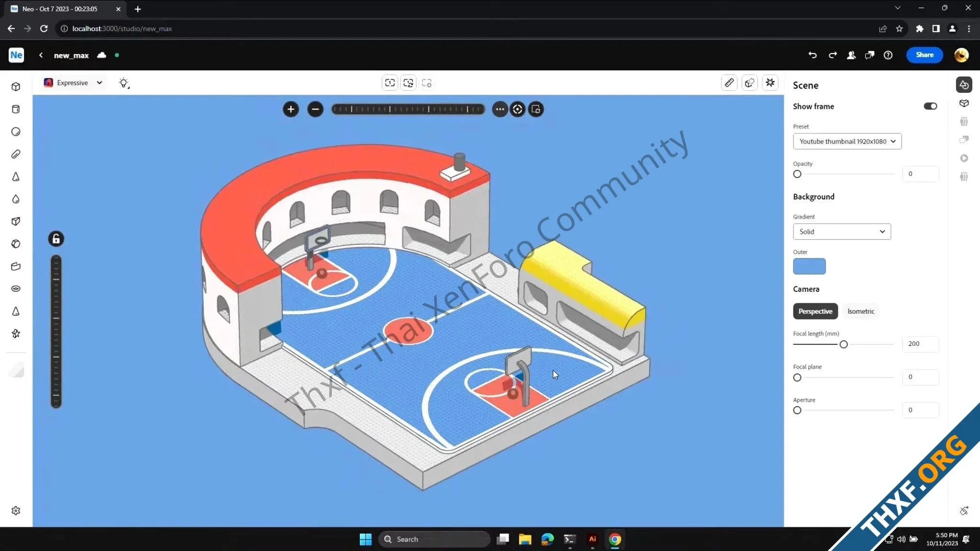Select the paperclip shape tool

coord(16,154)
